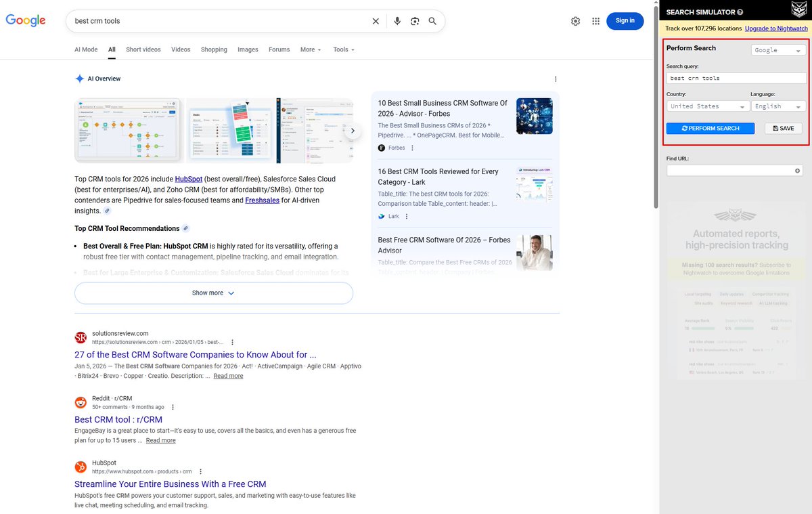Clear the search box with X icon
This screenshot has width=812, height=514.
click(x=376, y=21)
